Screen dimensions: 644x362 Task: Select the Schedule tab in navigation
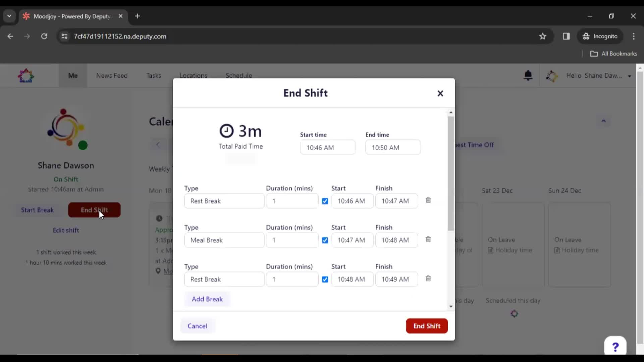click(x=239, y=75)
